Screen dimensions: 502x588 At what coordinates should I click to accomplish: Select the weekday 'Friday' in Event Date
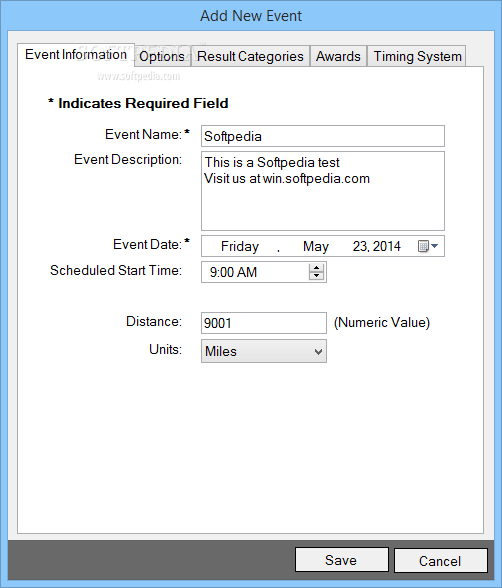[x=240, y=246]
